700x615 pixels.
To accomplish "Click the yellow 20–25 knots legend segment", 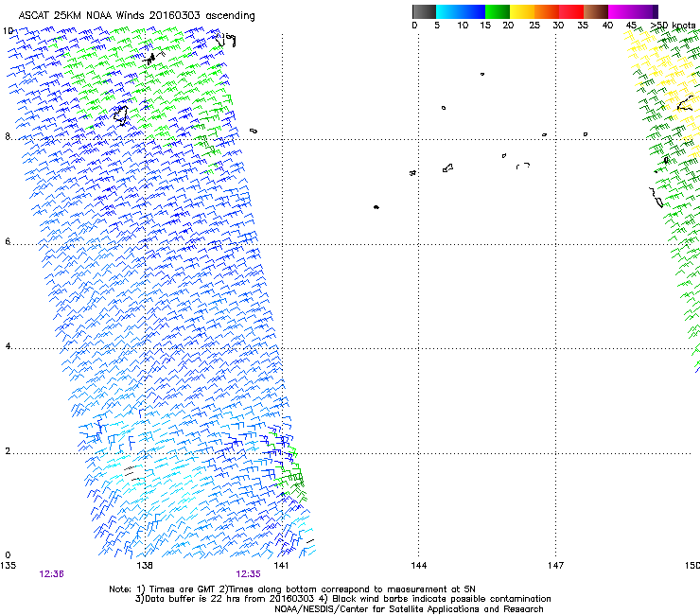I will click(522, 11).
